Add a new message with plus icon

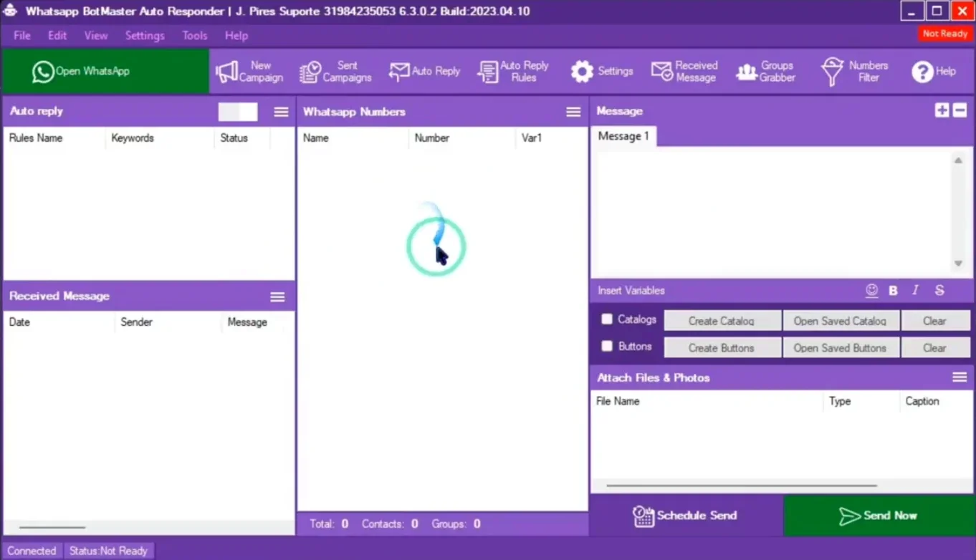pos(942,110)
